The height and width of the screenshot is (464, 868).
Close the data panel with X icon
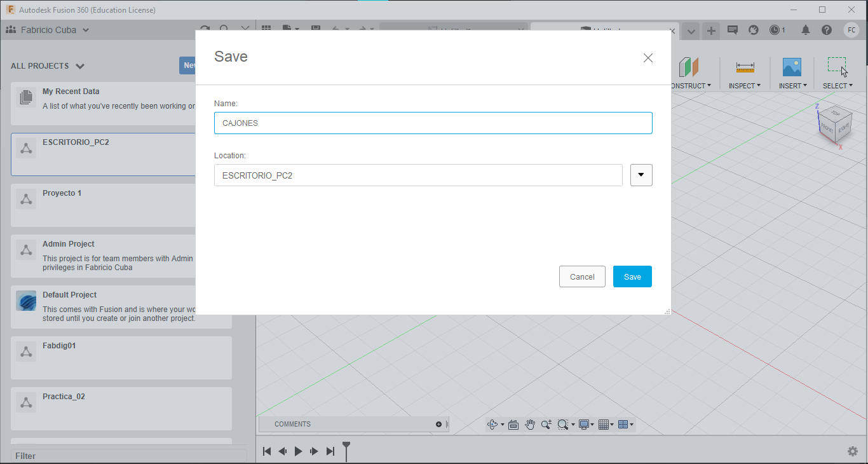coord(245,30)
